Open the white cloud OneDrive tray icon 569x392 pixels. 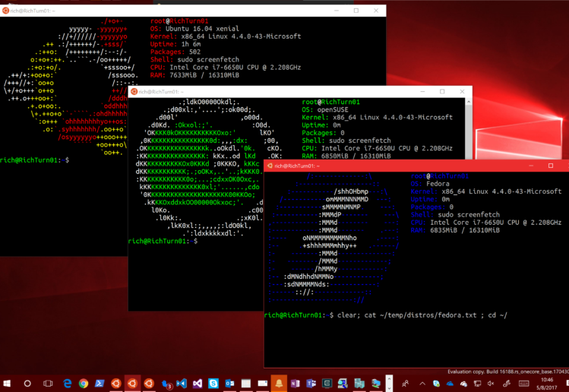(x=463, y=384)
